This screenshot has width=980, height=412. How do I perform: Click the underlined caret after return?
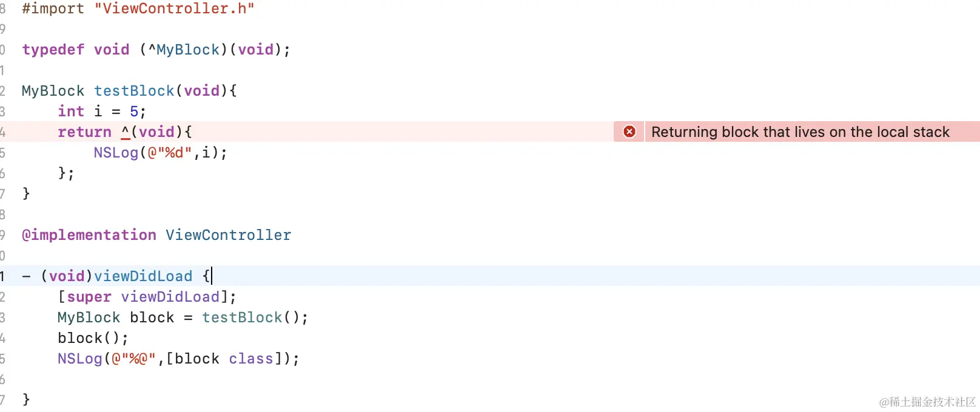[126, 131]
